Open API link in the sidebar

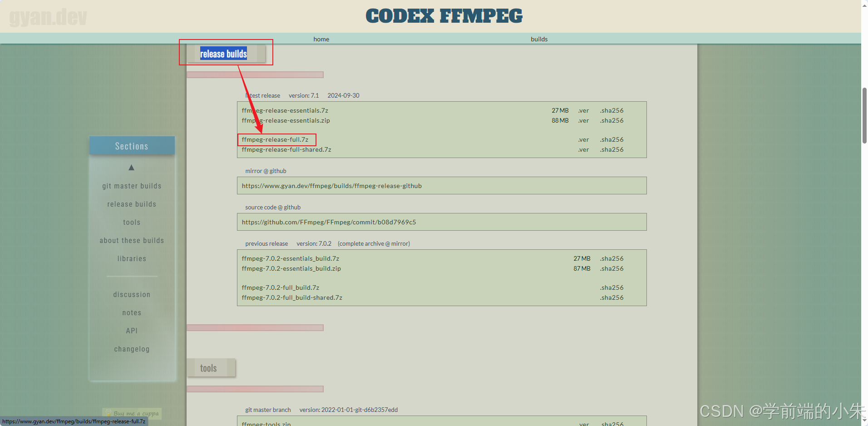pyautogui.click(x=132, y=331)
